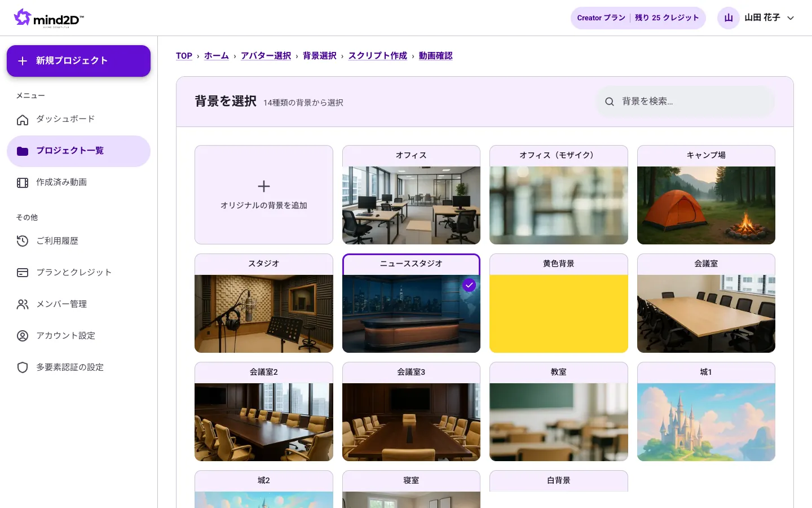The image size is (812, 508).
Task: Click the member management people icon
Action: pos(23,305)
